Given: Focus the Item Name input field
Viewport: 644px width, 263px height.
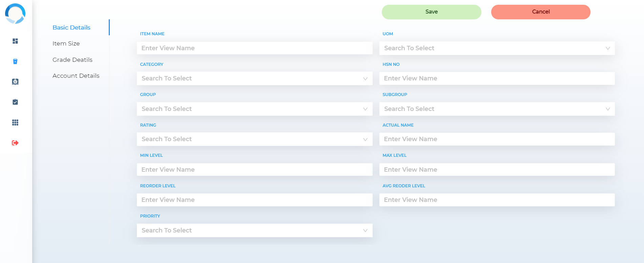Looking at the screenshot, I should click(x=254, y=48).
